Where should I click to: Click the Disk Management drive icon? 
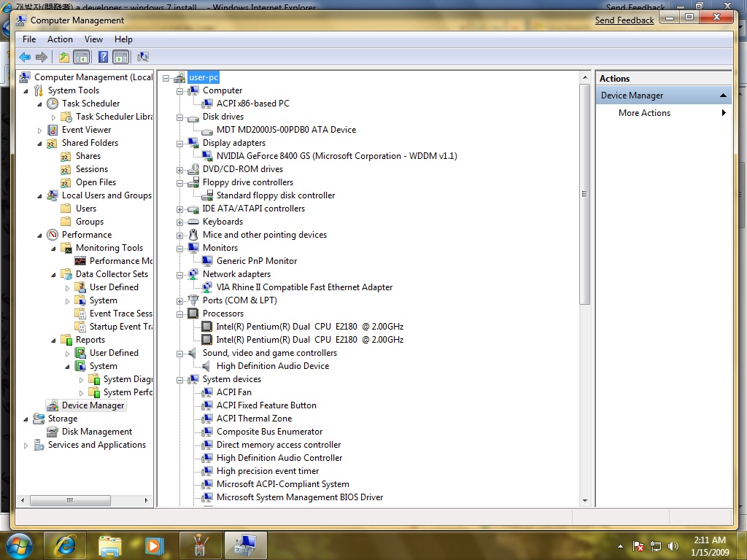(53, 432)
